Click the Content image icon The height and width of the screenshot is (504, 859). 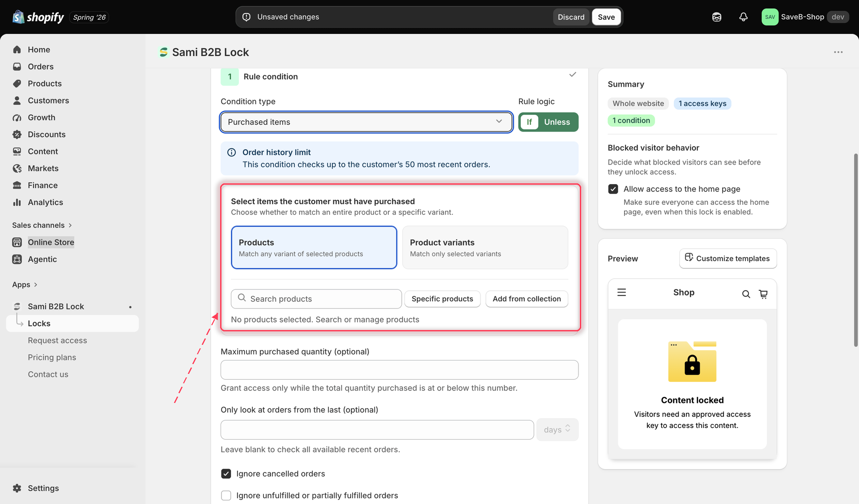[x=17, y=152]
